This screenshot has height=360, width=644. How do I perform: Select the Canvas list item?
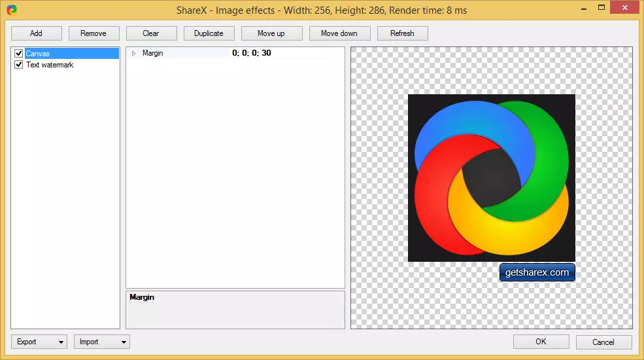[x=38, y=54]
